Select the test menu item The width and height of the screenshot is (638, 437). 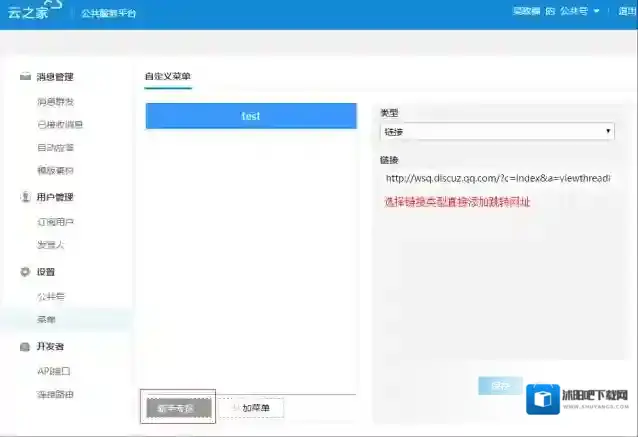251,116
